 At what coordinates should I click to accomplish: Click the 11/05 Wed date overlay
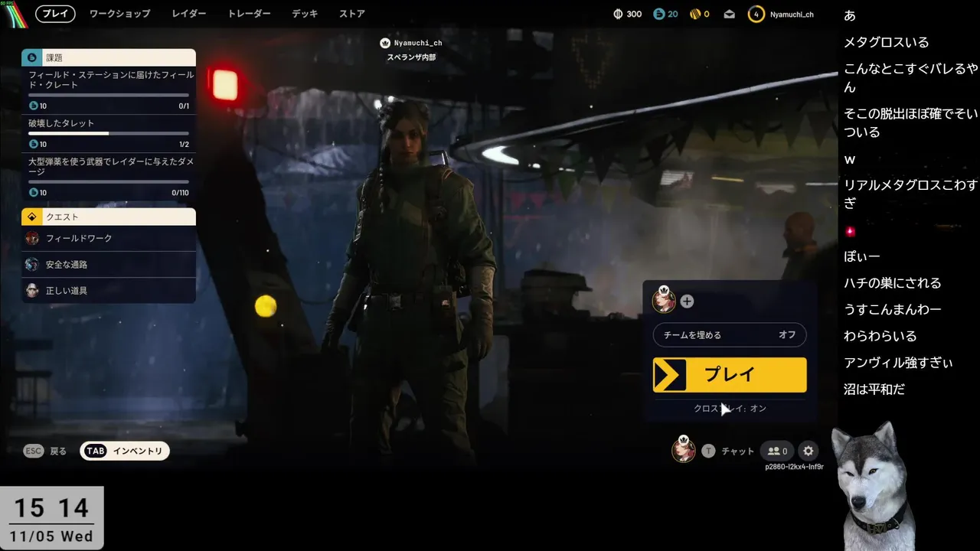pos(51,536)
